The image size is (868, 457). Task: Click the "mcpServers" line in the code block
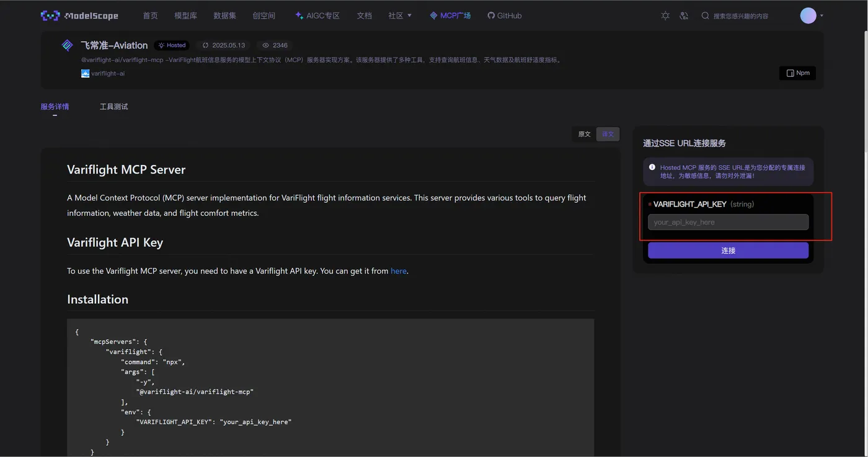(118, 342)
